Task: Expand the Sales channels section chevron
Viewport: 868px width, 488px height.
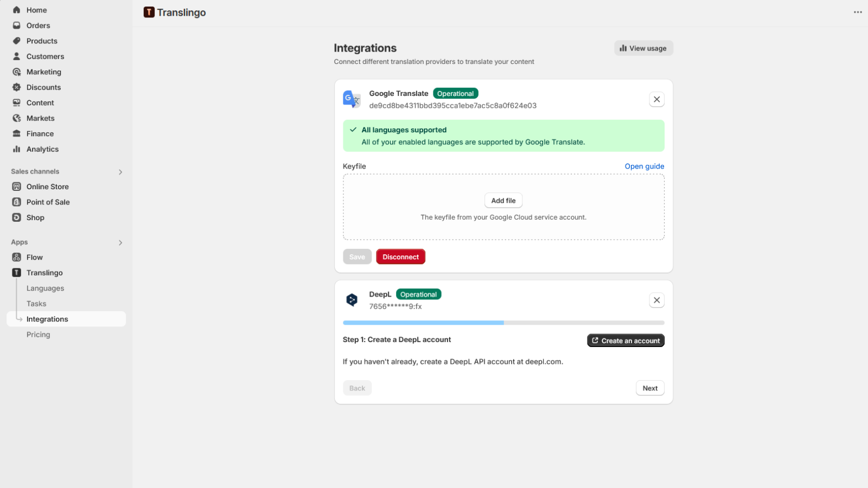Action: (120, 172)
